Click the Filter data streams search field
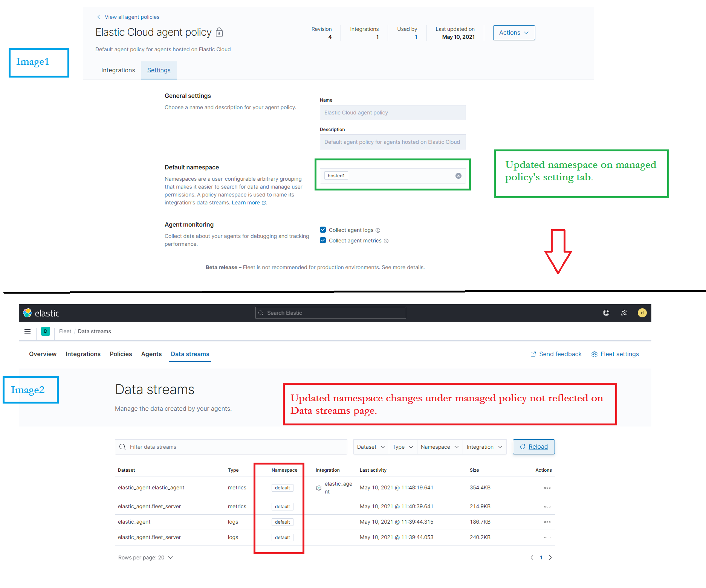This screenshot has height=588, width=706. [x=231, y=447]
